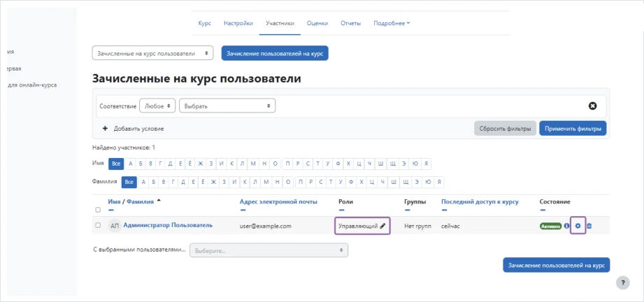Filter Фамилия by letter Ю
This screenshot has width=644, height=302.
tap(429, 182)
